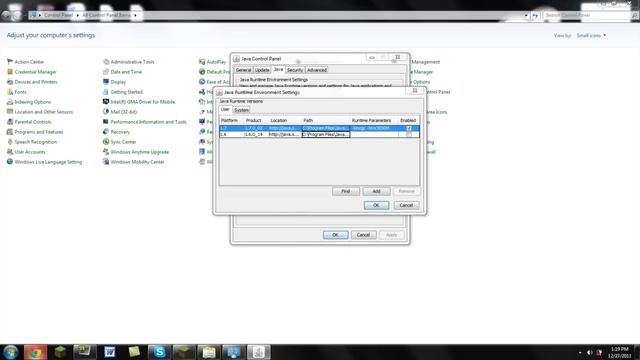640x360 pixels.
Task: Open the Sync Center icon
Action: click(x=106, y=142)
